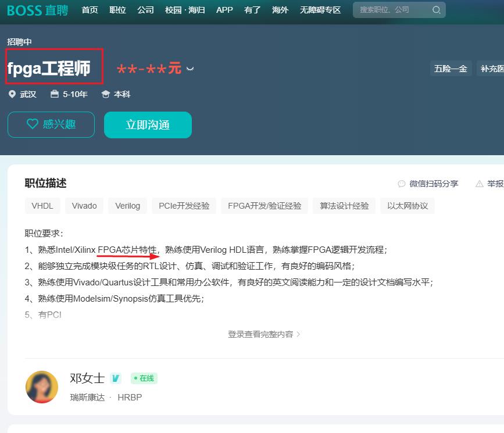Image resolution: width=504 pixels, height=433 pixels.
Task: Click the education graduation cap icon
Action: [x=105, y=94]
